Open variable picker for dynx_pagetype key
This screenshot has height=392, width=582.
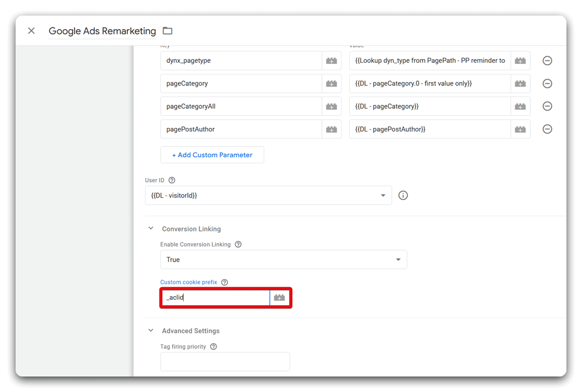(x=332, y=60)
